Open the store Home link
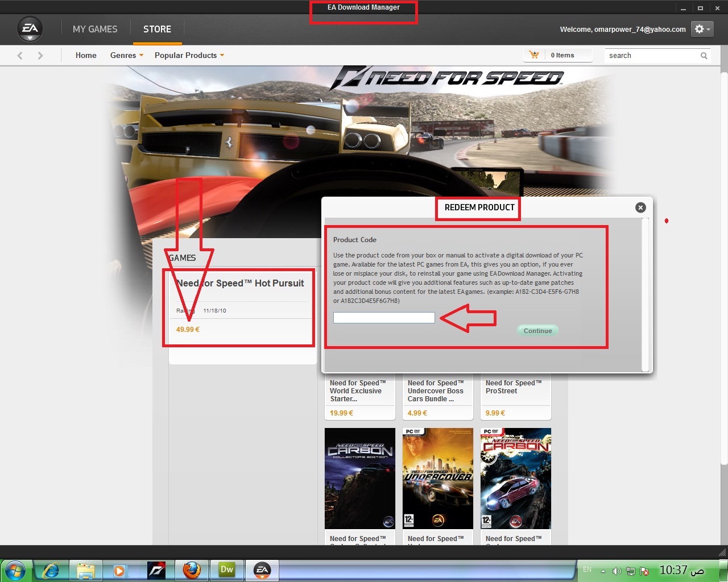 86,55
